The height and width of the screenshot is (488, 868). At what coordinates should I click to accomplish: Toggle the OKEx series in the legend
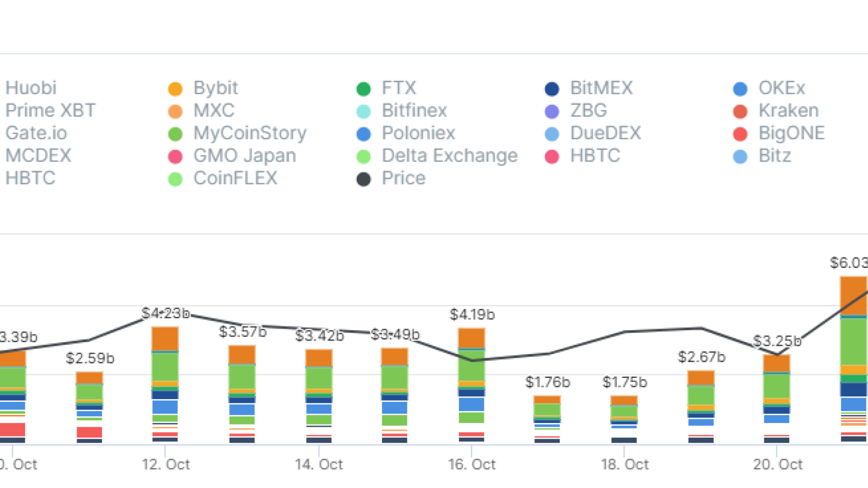pyautogui.click(x=769, y=88)
